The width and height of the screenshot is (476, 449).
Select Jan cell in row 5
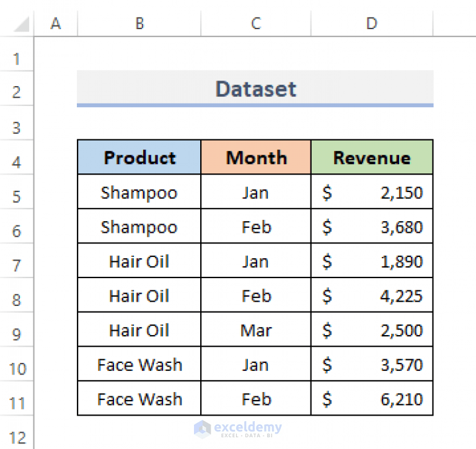256,192
